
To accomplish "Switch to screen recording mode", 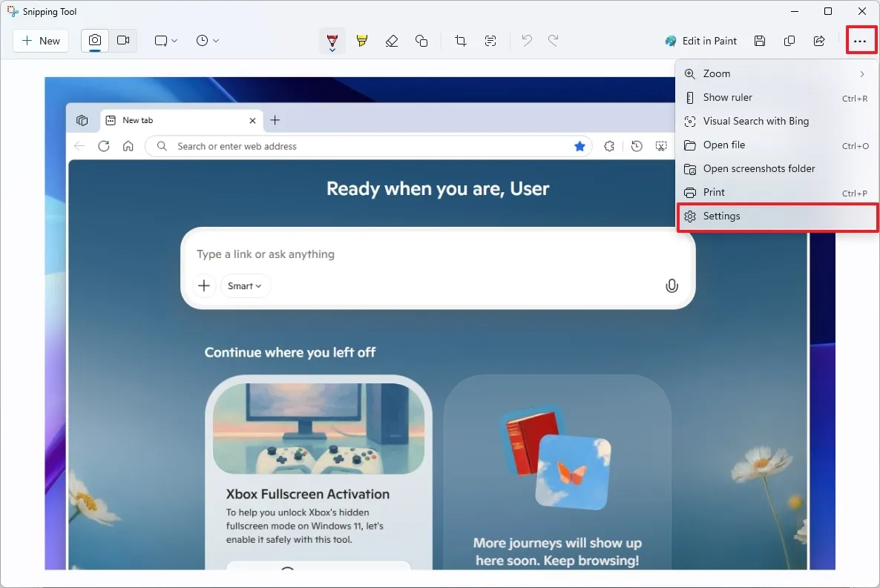I will point(123,41).
